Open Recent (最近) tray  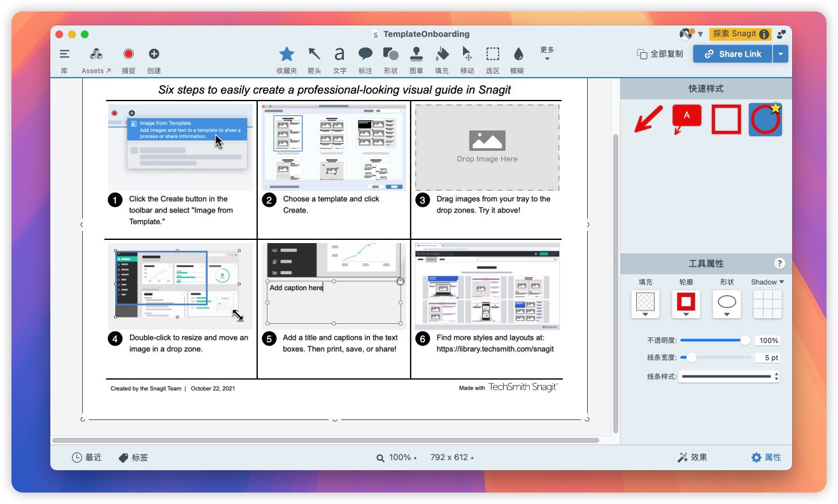point(87,458)
